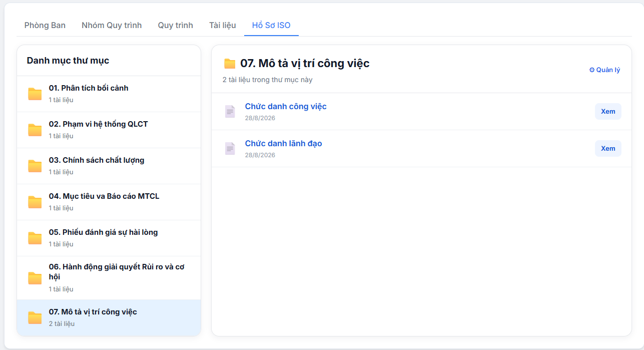
Task: Click document icon for Chức danh công việc
Action: pos(230,112)
